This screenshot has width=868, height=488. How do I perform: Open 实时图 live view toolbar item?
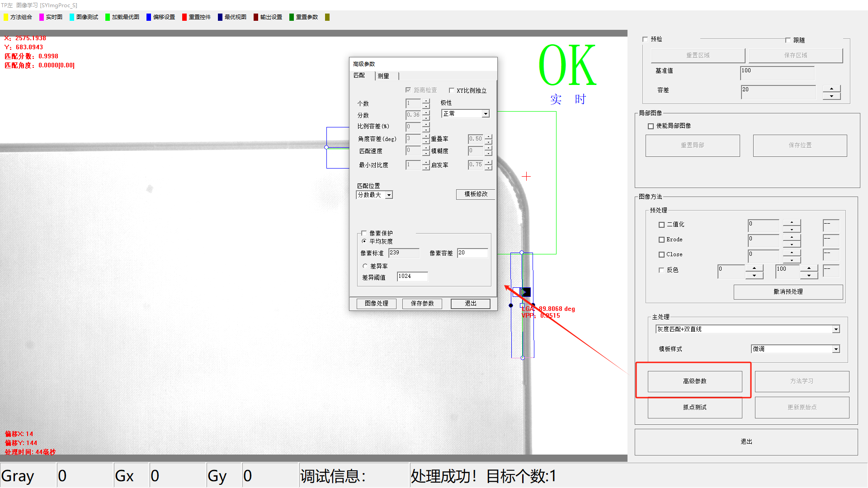[x=54, y=17]
